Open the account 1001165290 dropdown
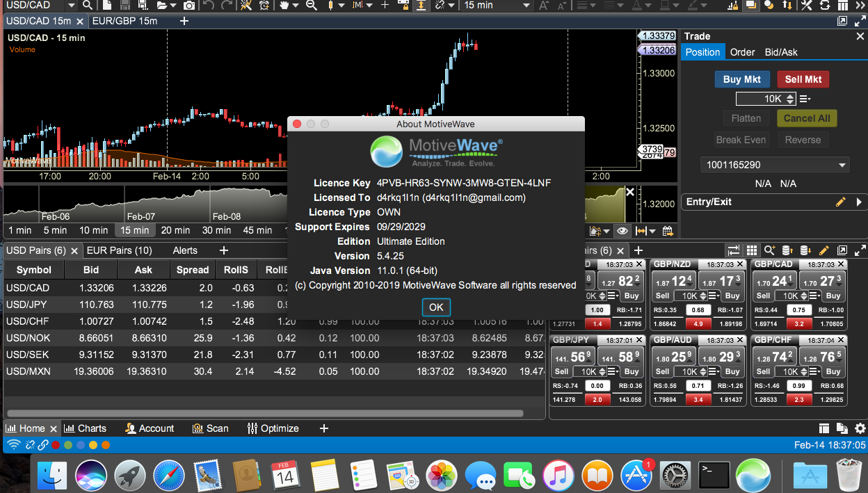Image resolution: width=868 pixels, height=493 pixels. point(775,165)
